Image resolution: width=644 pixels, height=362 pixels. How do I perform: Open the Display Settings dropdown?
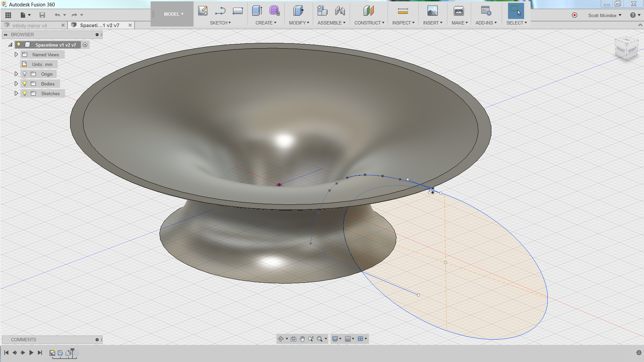(336, 339)
